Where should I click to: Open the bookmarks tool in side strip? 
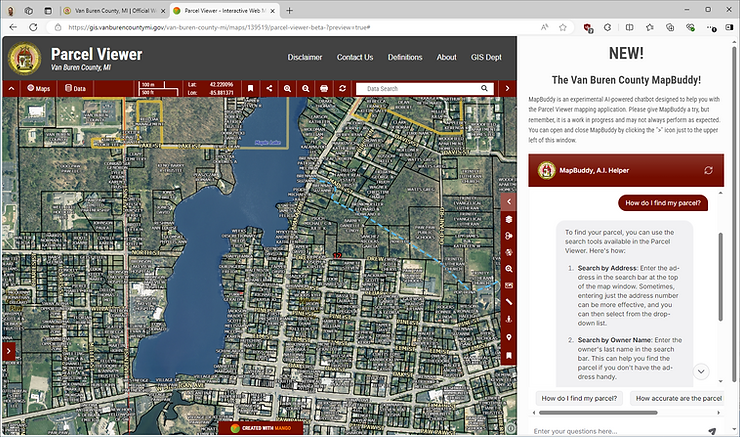point(509,355)
